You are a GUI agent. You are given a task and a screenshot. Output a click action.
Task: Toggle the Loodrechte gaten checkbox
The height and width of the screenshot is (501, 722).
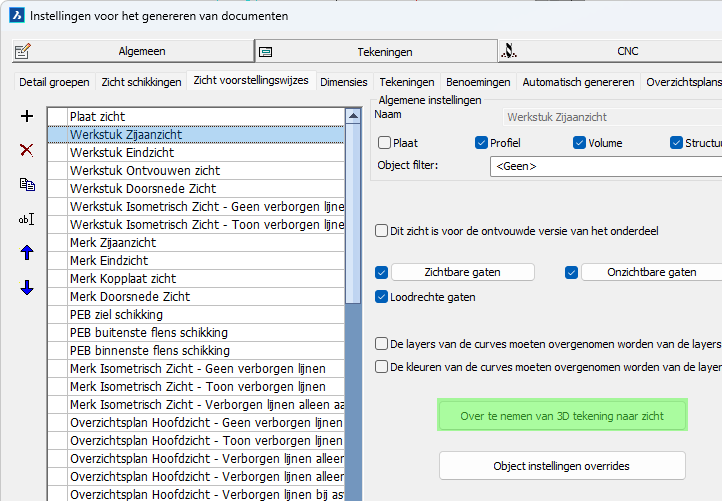coord(381,297)
